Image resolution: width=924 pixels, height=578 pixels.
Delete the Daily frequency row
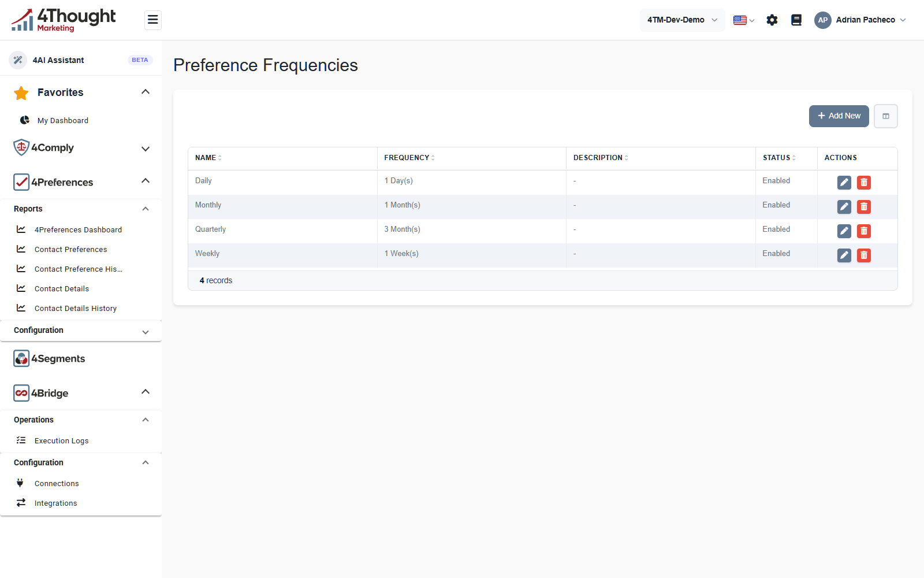click(864, 183)
